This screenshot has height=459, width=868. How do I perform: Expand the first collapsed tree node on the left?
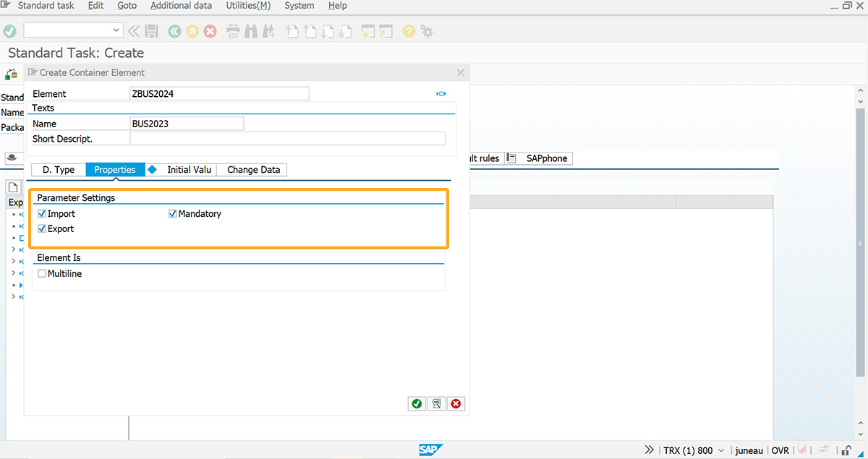pos(14,249)
